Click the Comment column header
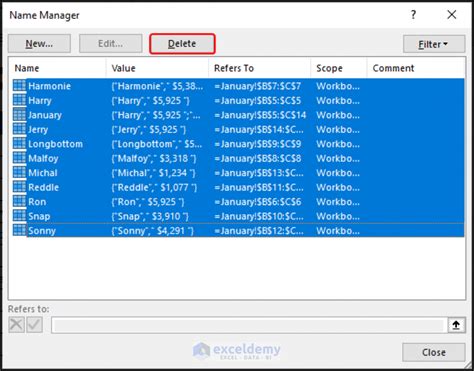Image resolution: width=474 pixels, height=371 pixels. tap(416, 68)
